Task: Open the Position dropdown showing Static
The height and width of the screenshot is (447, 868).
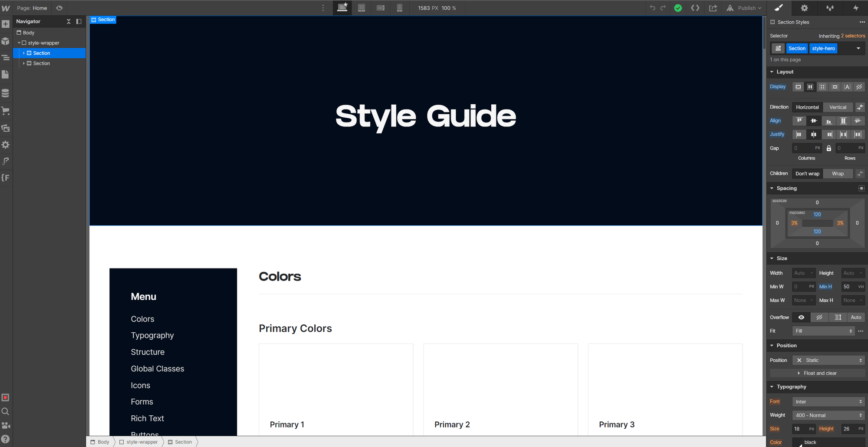Action: pos(828,360)
